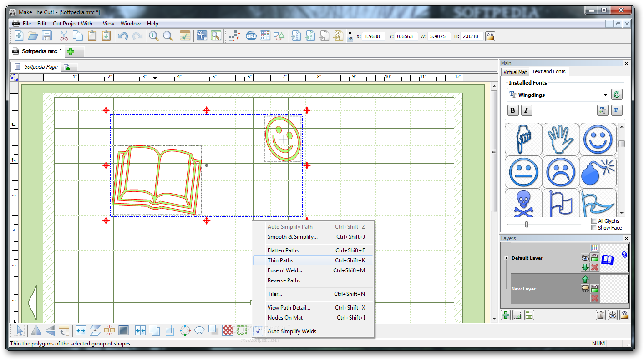The image size is (644, 360).
Task: Apply the lattice pattern tool
Action: click(228, 330)
